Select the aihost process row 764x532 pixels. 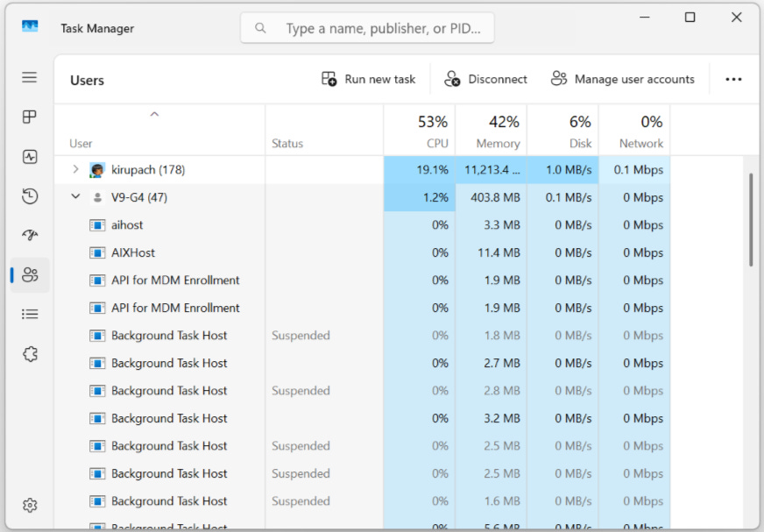[363, 225]
